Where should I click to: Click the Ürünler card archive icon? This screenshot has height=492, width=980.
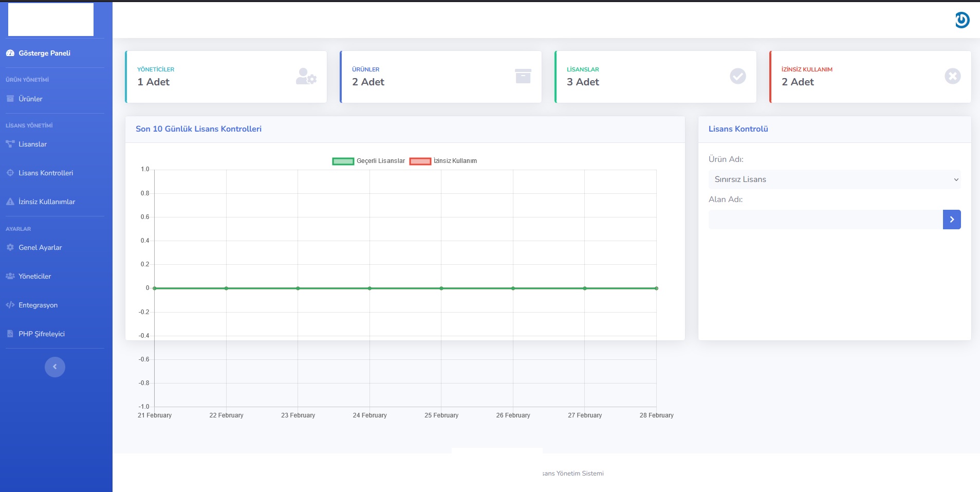point(523,76)
